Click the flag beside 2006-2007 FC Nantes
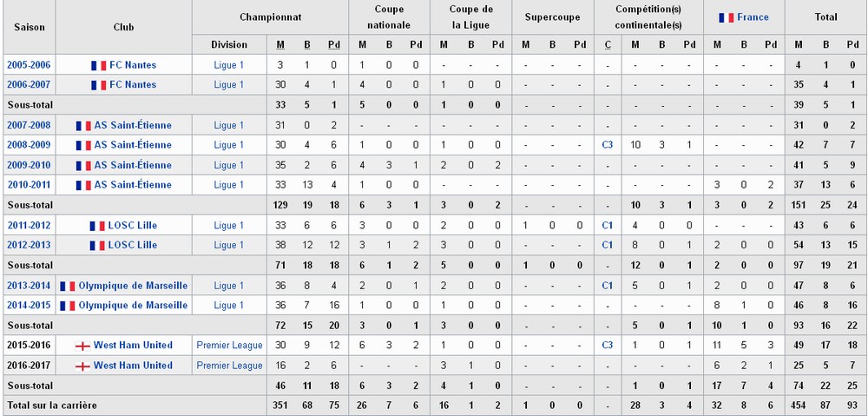The height and width of the screenshot is (416, 868). pyautogui.click(x=99, y=85)
